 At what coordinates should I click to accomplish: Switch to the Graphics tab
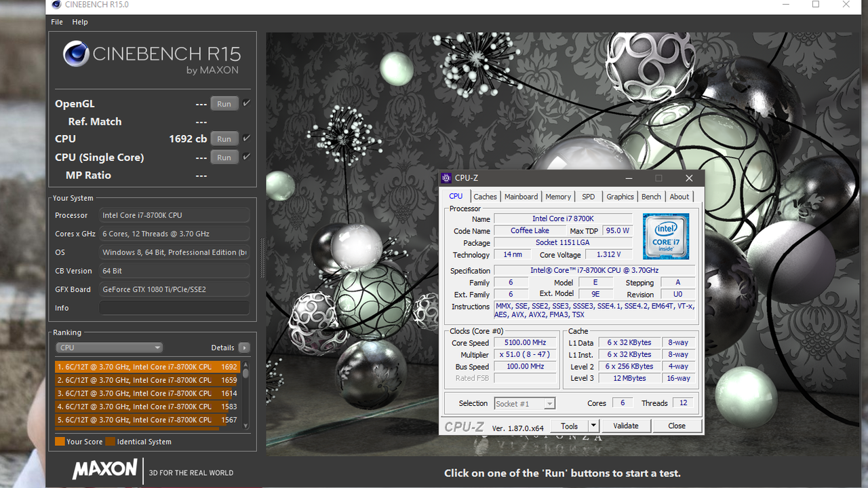620,197
